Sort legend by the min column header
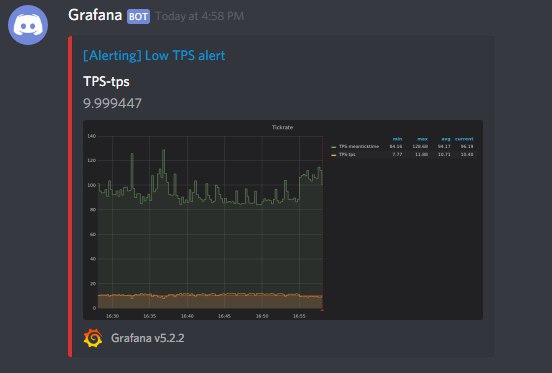 click(x=397, y=139)
